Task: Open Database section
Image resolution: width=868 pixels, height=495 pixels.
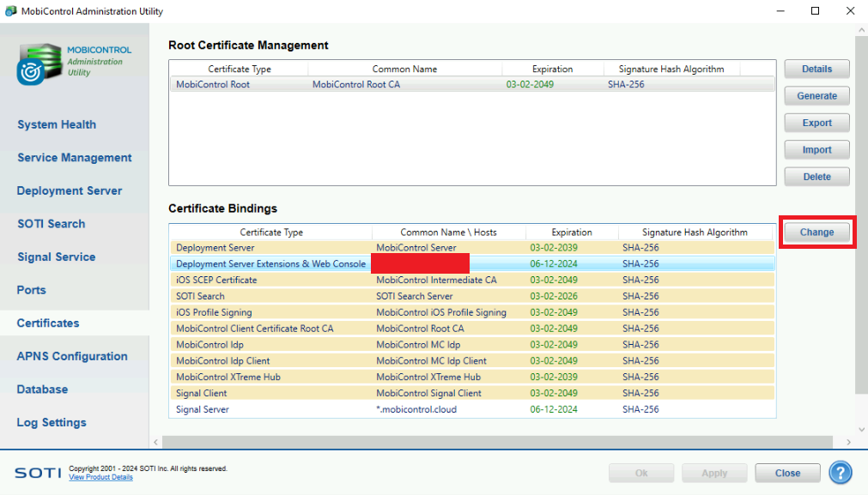Action: 42,390
